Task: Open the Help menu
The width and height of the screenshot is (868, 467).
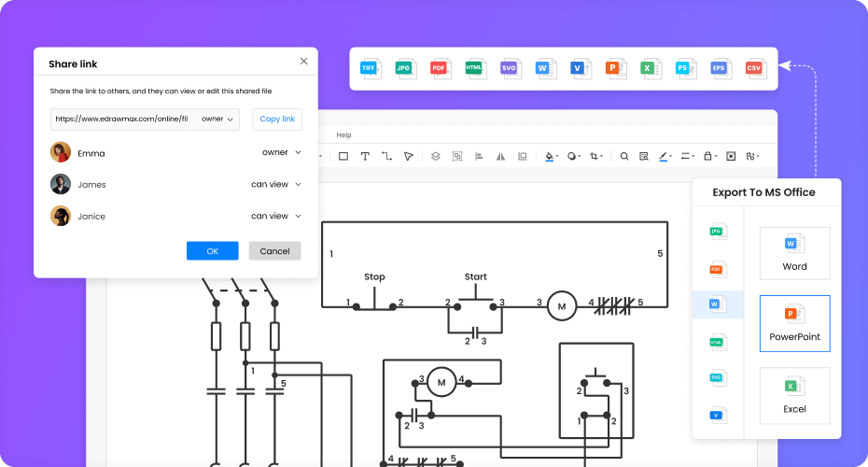Action: point(343,135)
